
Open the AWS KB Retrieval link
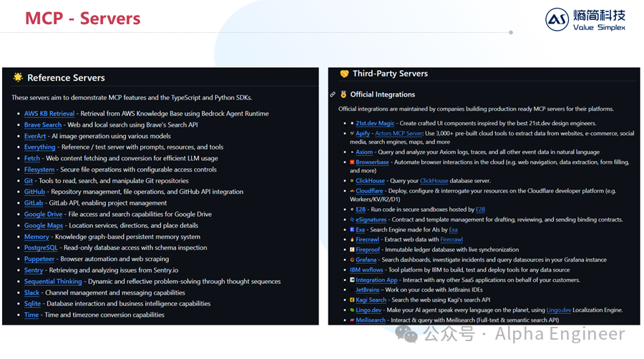[x=49, y=114]
